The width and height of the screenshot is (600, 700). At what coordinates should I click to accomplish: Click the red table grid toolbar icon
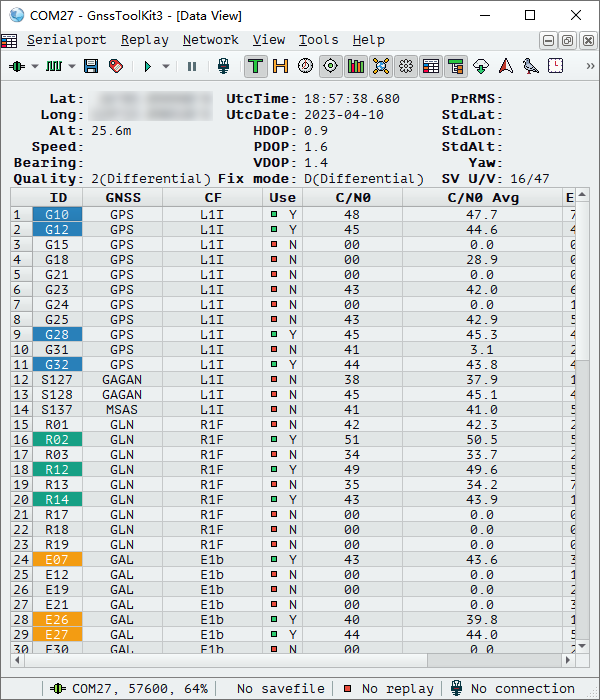tap(431, 66)
